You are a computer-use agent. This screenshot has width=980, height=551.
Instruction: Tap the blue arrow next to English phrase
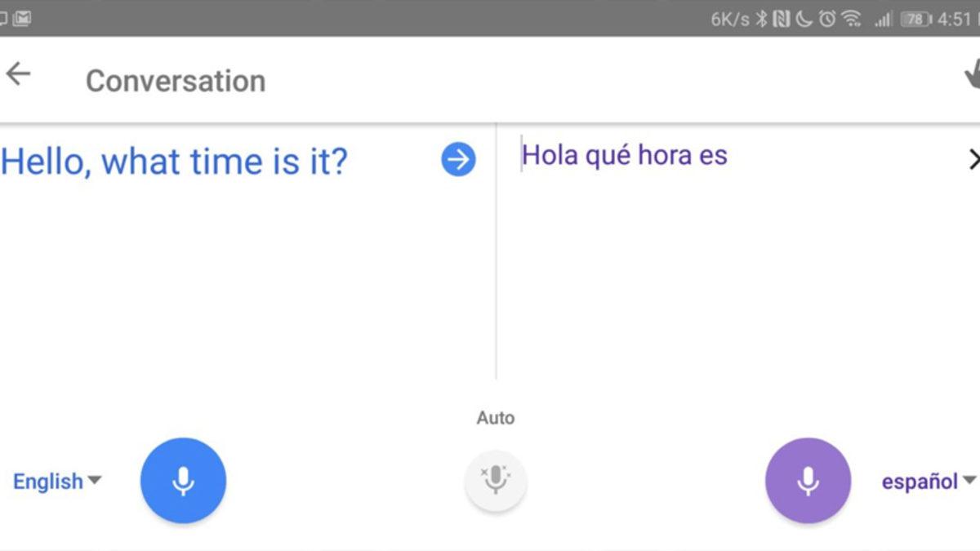pos(460,160)
